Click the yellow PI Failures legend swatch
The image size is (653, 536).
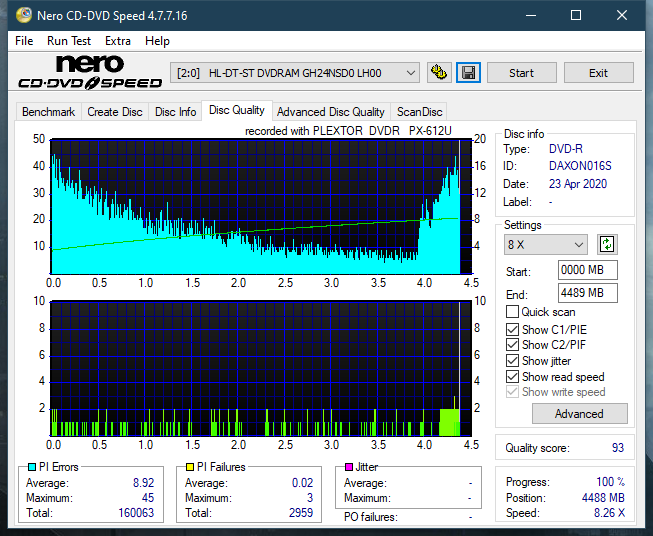(x=190, y=467)
